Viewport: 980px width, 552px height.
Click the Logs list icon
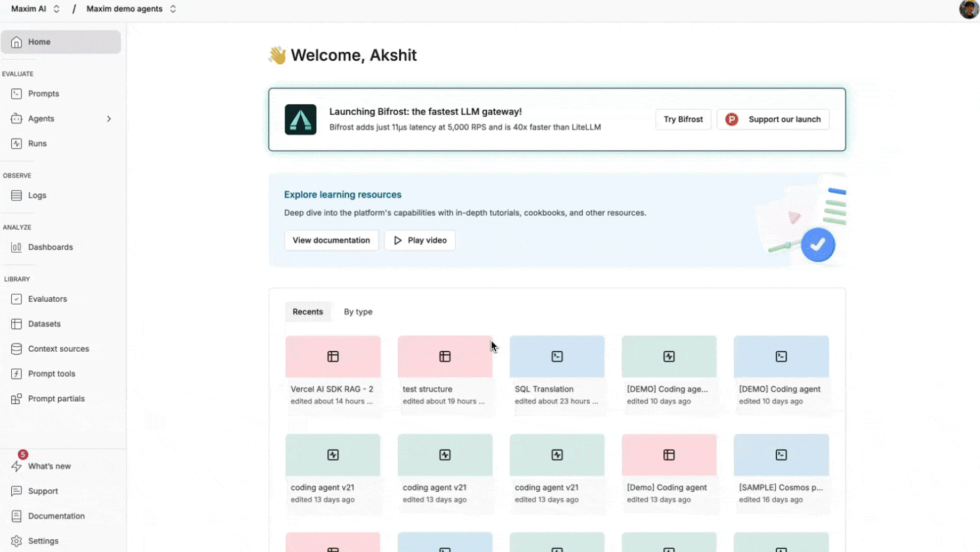point(17,196)
